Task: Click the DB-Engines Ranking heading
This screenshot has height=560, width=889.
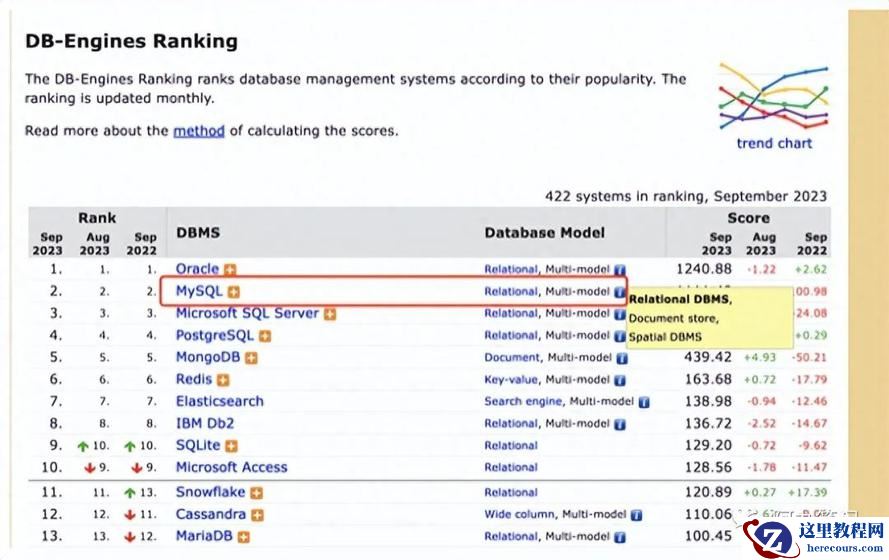Action: (x=132, y=41)
